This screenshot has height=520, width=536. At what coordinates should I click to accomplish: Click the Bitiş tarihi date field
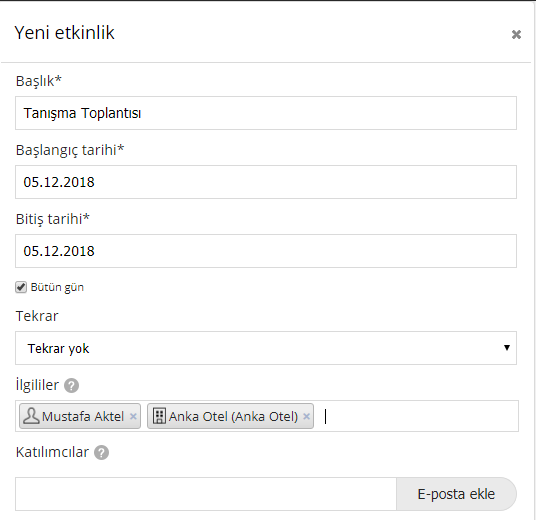click(266, 251)
